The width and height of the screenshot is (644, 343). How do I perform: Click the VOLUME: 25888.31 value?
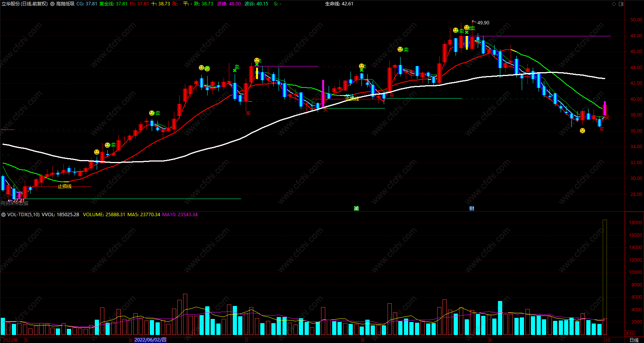tap(104, 215)
